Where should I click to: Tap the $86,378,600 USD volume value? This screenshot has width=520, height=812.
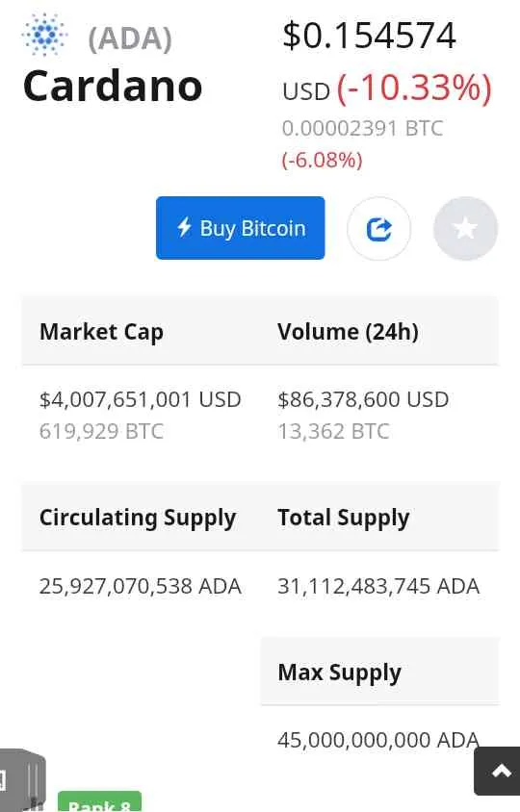[363, 400]
